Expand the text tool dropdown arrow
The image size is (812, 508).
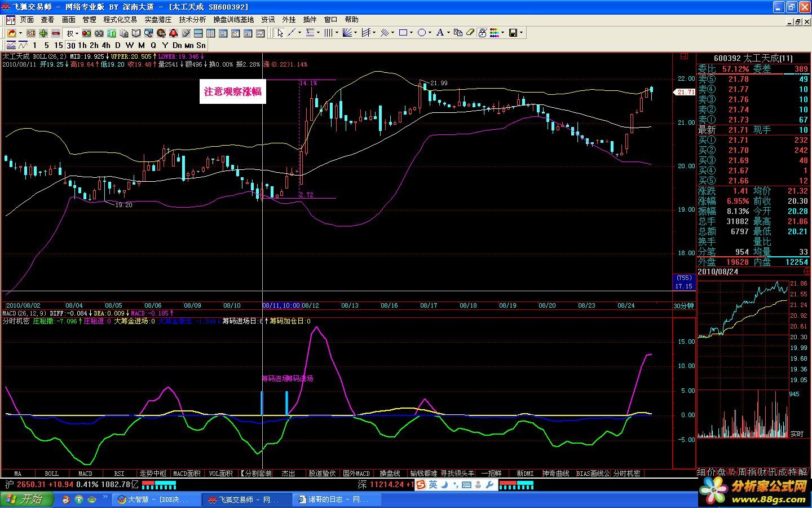click(x=448, y=33)
